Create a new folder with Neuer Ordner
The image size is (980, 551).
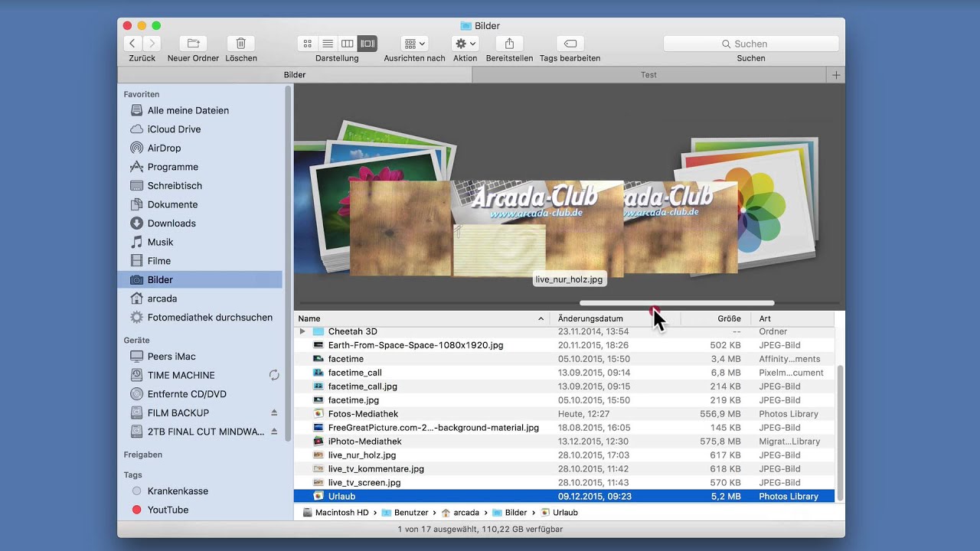click(193, 44)
